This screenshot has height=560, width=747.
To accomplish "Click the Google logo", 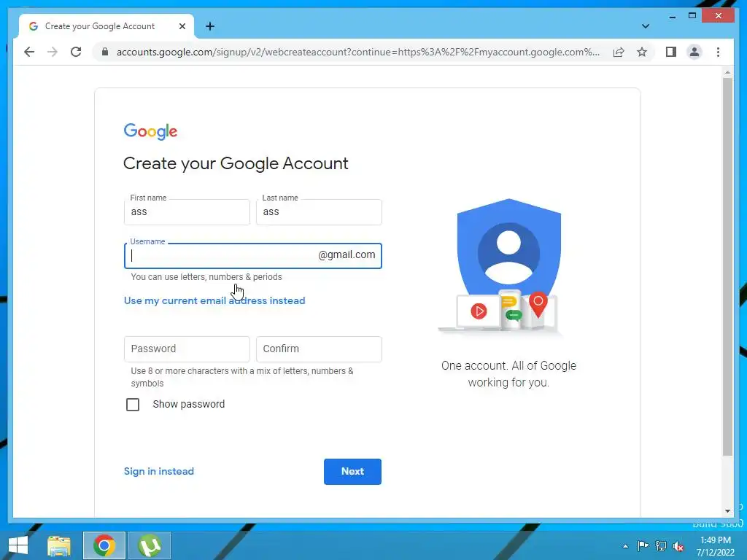I will click(x=150, y=131).
